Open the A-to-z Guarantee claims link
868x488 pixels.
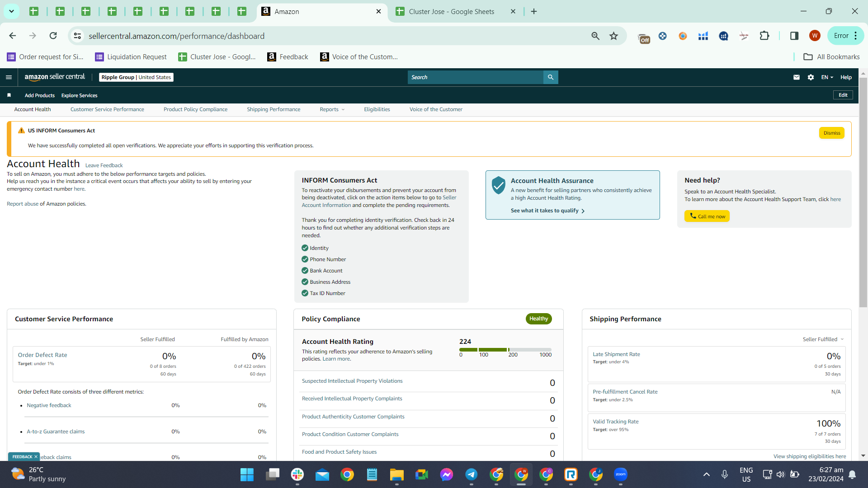56,432
